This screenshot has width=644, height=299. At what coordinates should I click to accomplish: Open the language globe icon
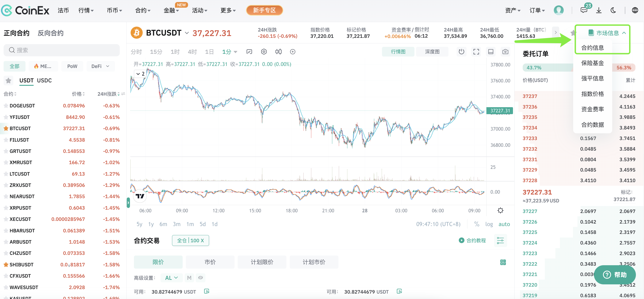pos(635,10)
